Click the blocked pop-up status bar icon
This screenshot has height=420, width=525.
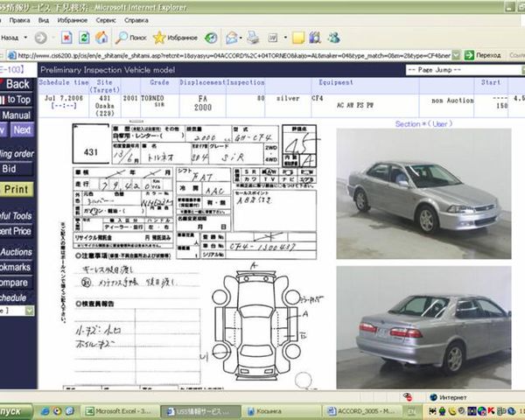(x=408, y=397)
